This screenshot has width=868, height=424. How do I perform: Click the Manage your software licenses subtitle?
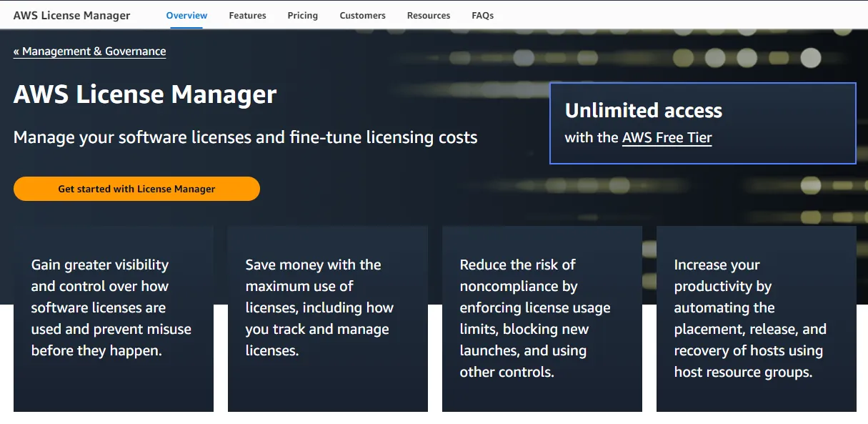point(246,137)
